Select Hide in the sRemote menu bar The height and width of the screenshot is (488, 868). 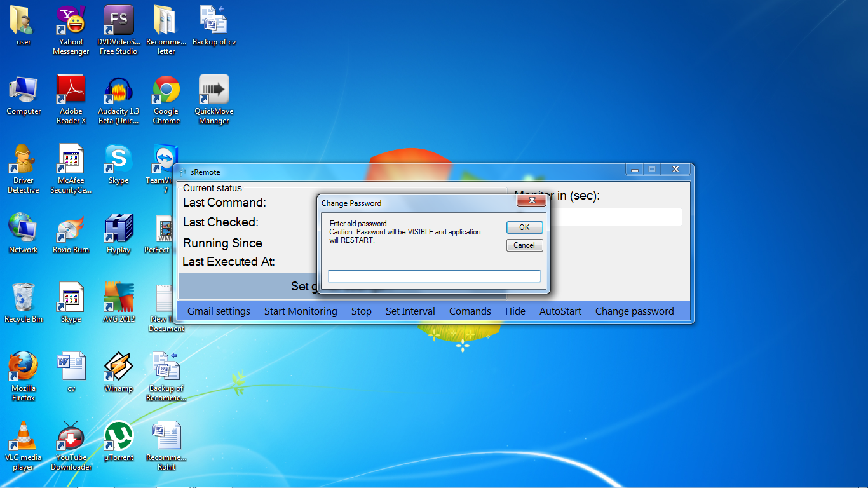tap(515, 311)
